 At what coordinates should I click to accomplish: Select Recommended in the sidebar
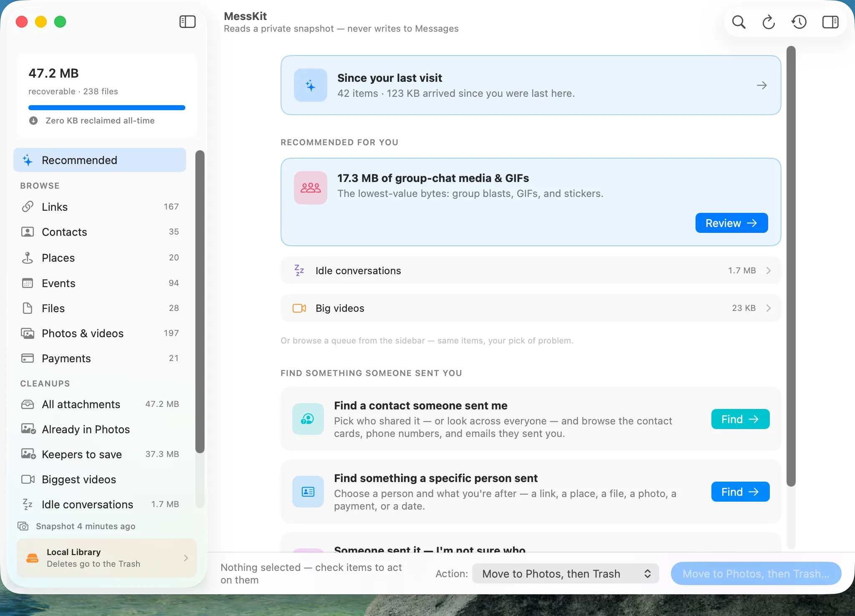[x=100, y=160]
